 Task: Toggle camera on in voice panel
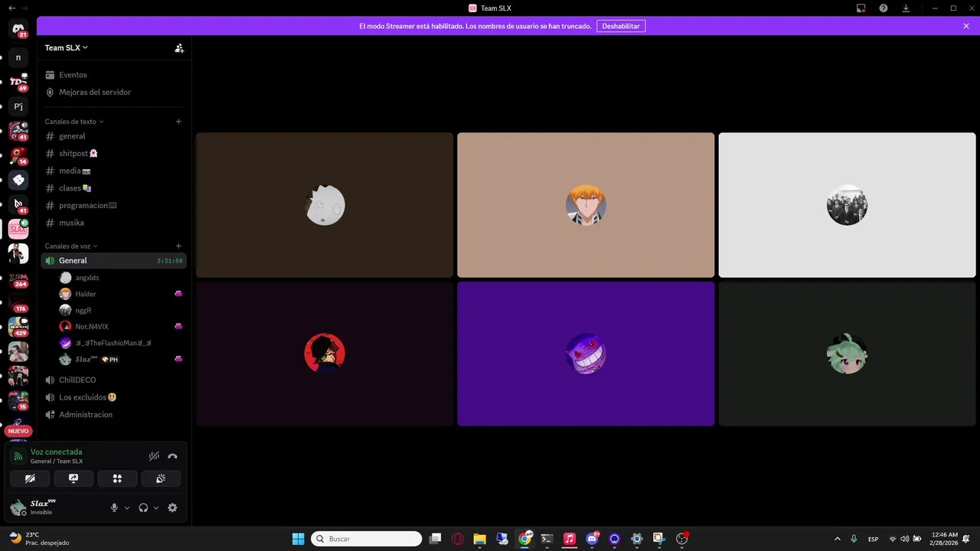[30, 478]
